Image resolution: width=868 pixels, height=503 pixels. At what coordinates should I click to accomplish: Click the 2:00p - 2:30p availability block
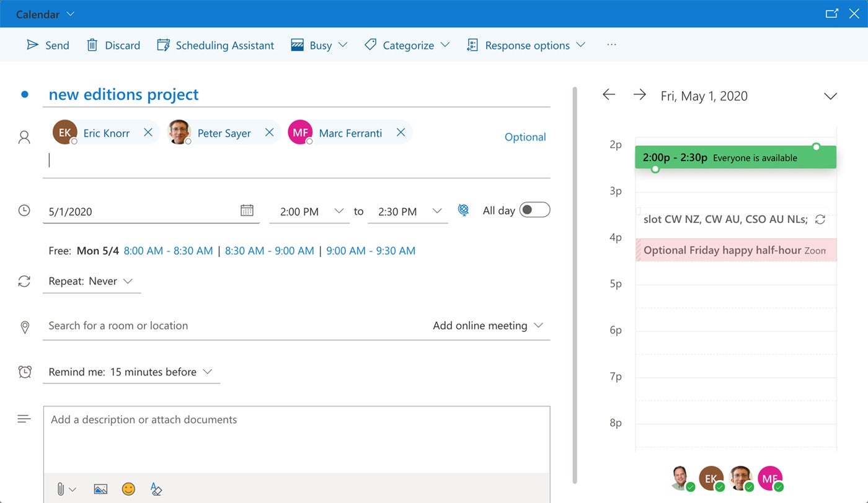(x=736, y=157)
